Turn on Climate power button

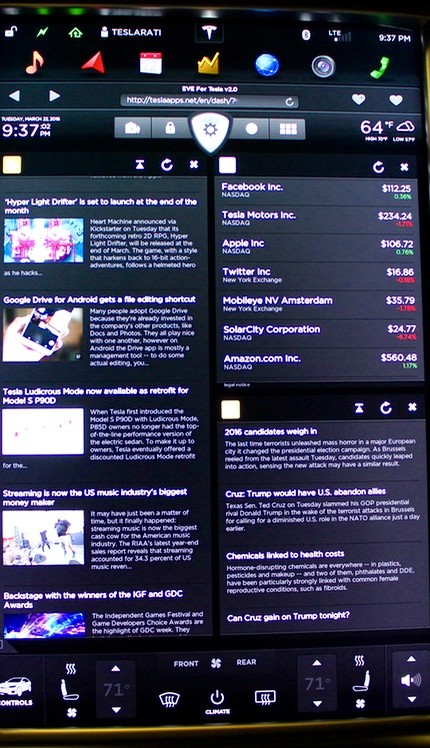pyautogui.click(x=217, y=701)
